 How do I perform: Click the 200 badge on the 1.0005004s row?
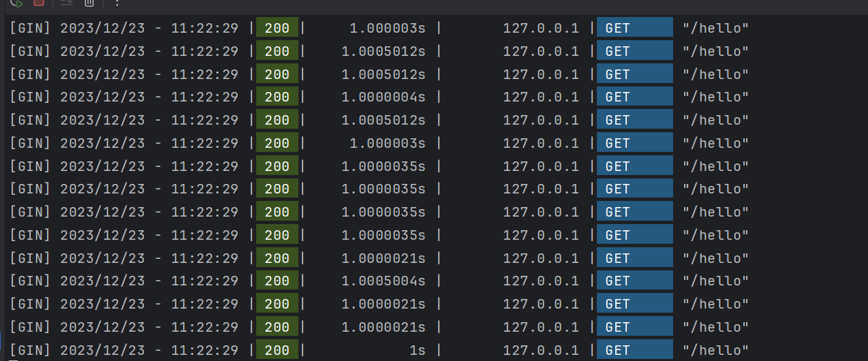pos(277,281)
